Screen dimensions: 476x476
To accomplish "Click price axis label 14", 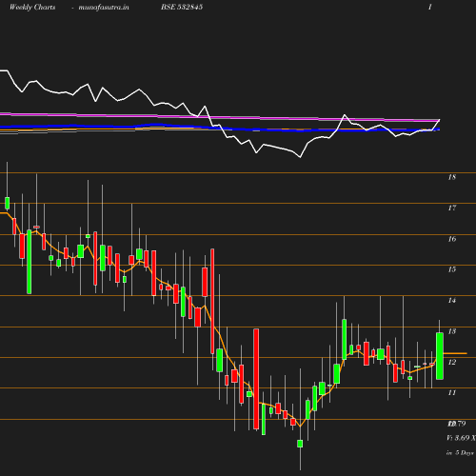I will coord(452,300).
